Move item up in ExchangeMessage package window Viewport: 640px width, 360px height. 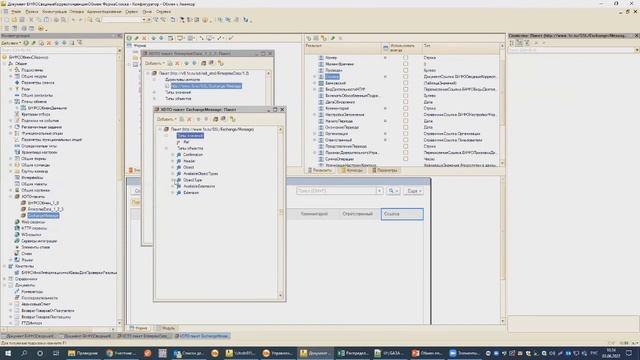198,119
